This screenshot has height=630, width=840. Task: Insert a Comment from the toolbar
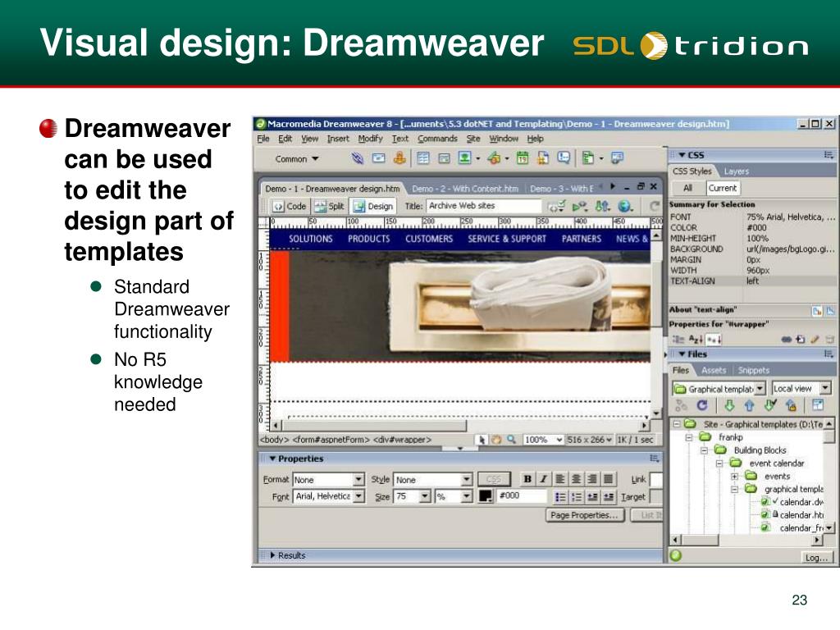coord(564,158)
